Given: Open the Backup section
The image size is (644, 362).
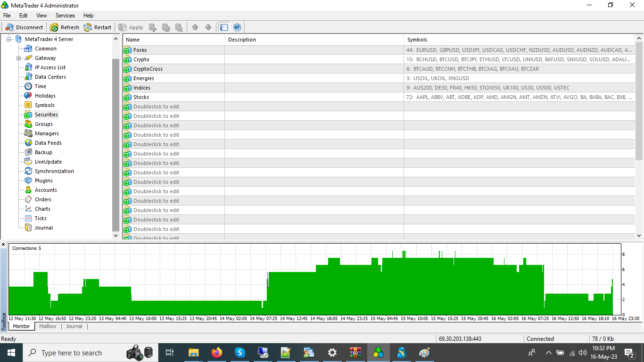Looking at the screenshot, I should 43,152.
